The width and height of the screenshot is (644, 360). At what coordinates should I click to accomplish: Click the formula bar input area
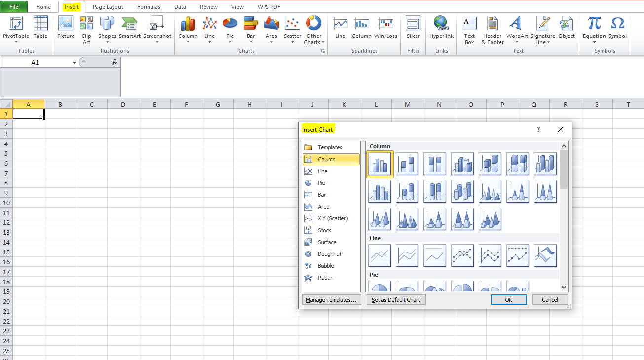tap(381, 77)
